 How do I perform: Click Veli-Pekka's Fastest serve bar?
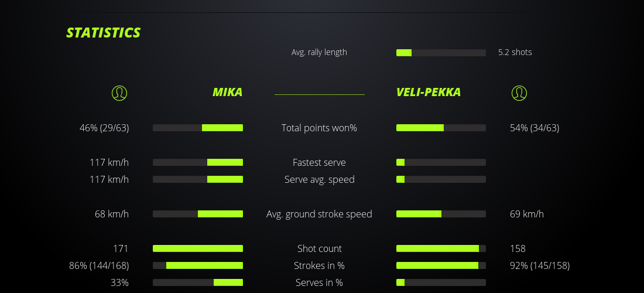click(x=441, y=162)
